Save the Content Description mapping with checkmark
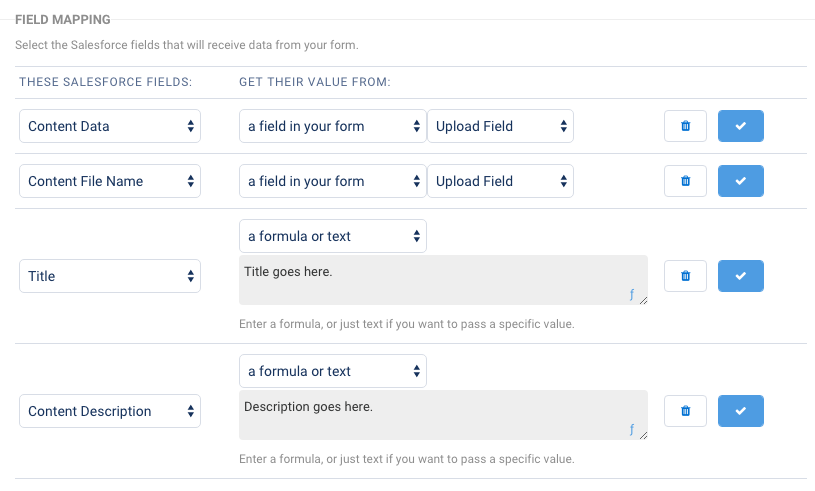 [x=740, y=411]
